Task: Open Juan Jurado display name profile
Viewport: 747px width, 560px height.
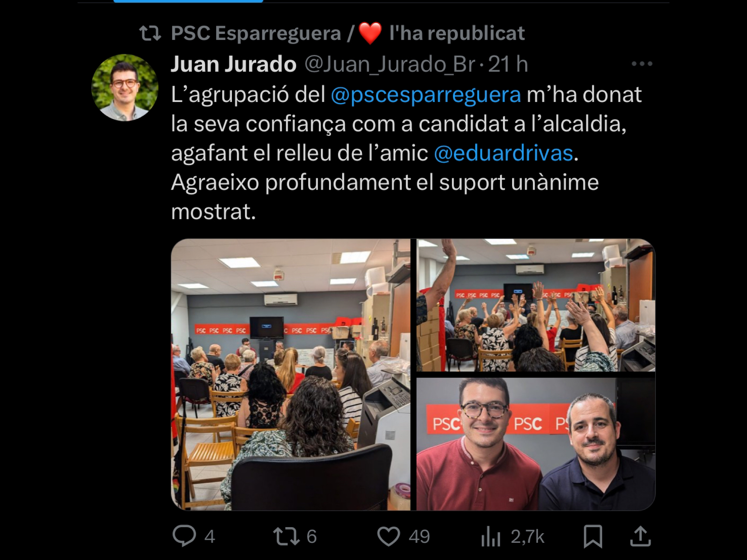Action: [234, 64]
